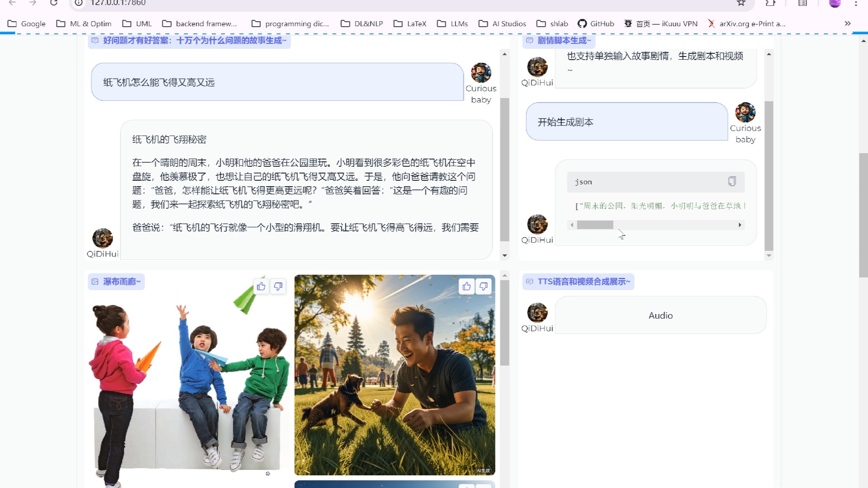Open the LaTeX bookmarks folder
This screenshot has width=868, height=488.
pyautogui.click(x=410, y=23)
